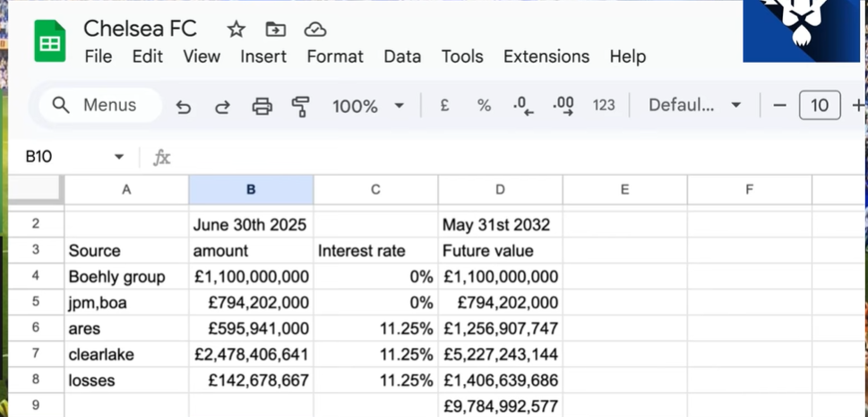Select clearlake's 11.25% interest rate cell
Viewport: 868px width, 417px height.
point(375,354)
